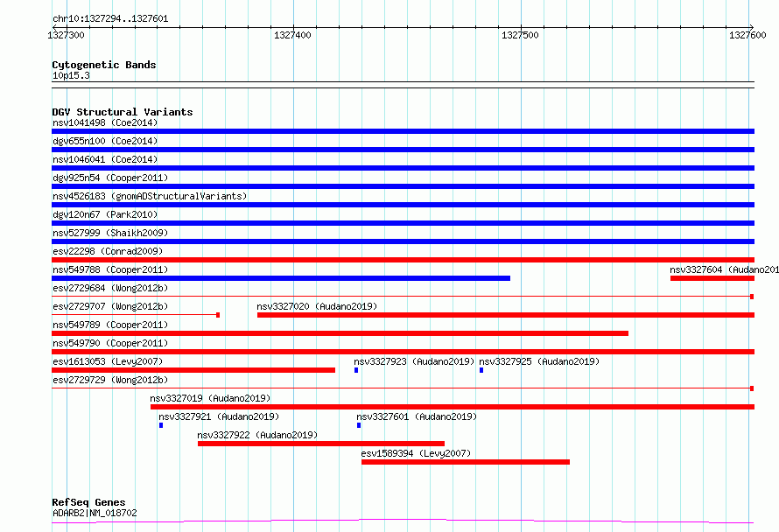Click the Cytogenetic Bands track title
This screenshot has height=532, width=779.
pos(104,65)
